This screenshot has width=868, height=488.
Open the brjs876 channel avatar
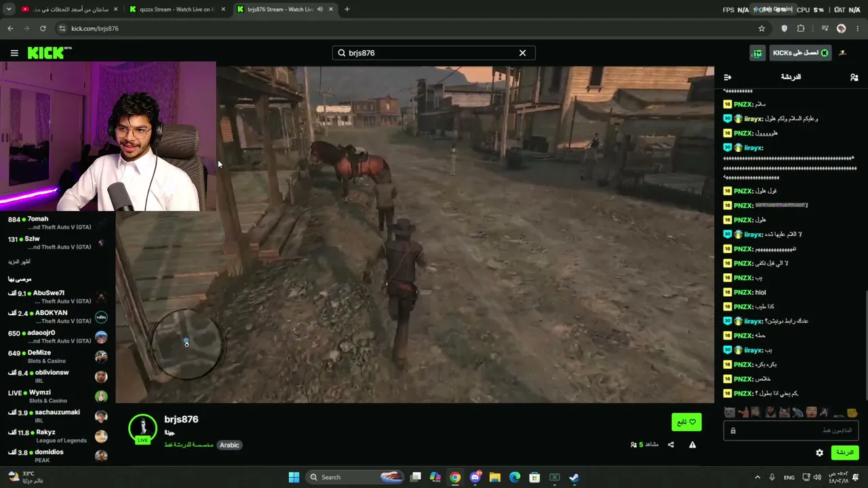(142, 428)
